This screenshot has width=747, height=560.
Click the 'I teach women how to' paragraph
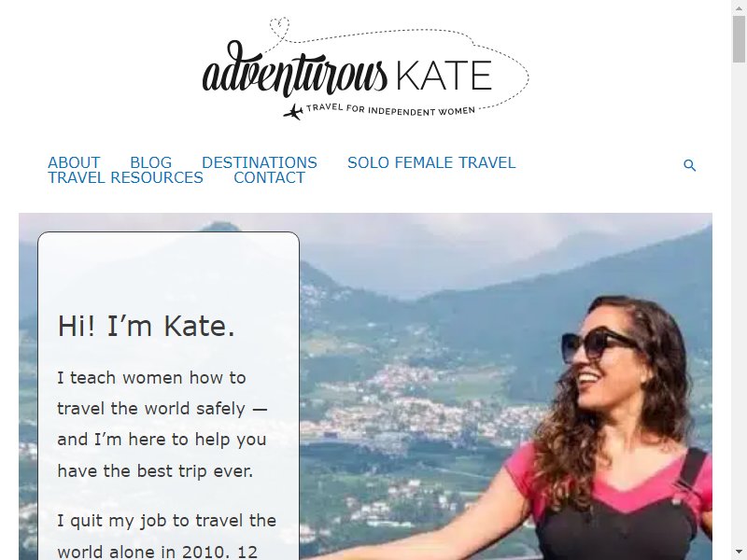tap(162, 424)
